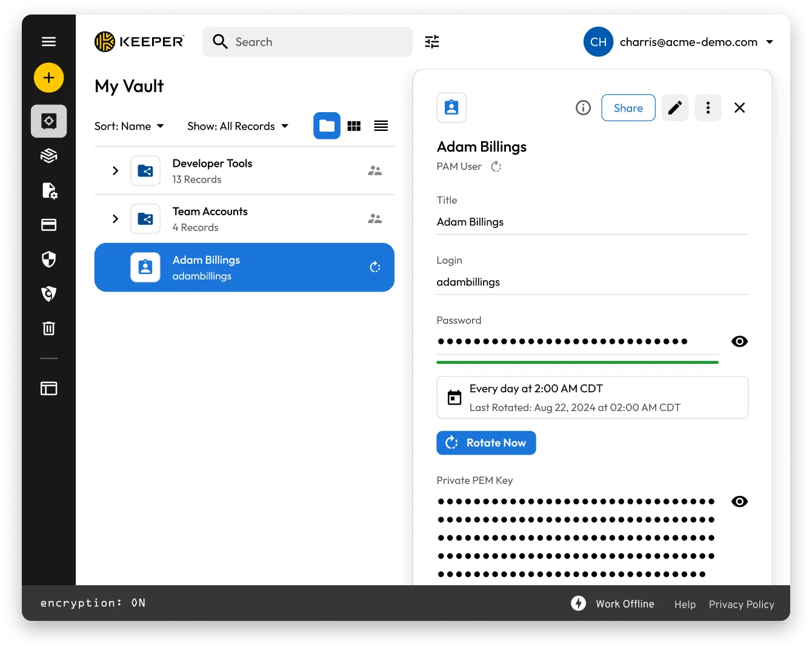Click the yellow Create New plus button
This screenshot has width=812, height=650.
pos(48,78)
